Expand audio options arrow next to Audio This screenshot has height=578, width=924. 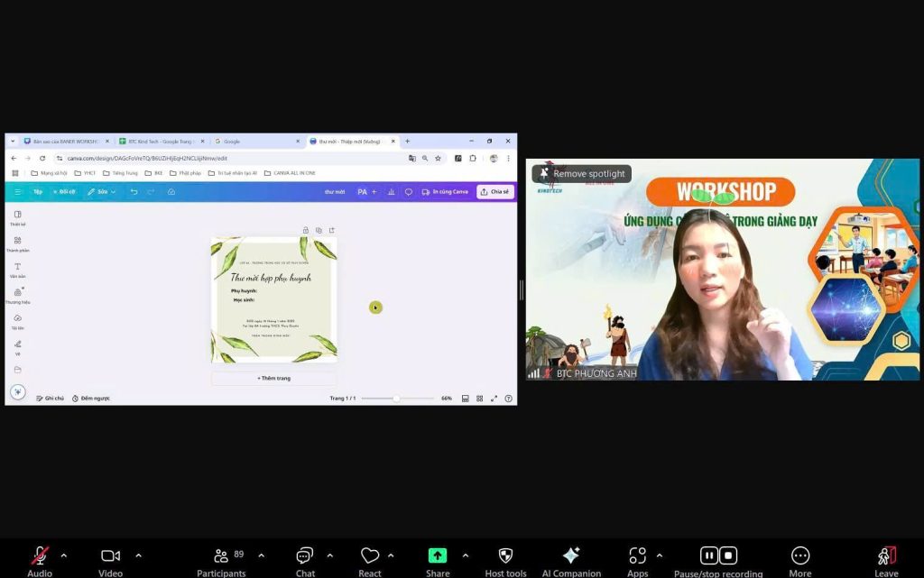point(63,555)
